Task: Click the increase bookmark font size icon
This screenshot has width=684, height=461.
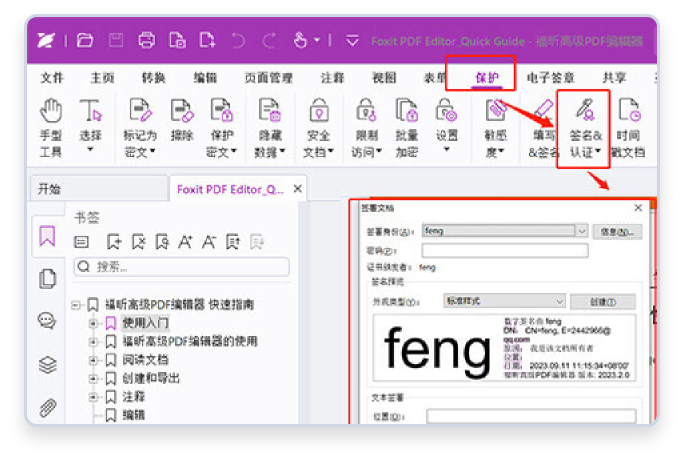Action: tap(185, 242)
